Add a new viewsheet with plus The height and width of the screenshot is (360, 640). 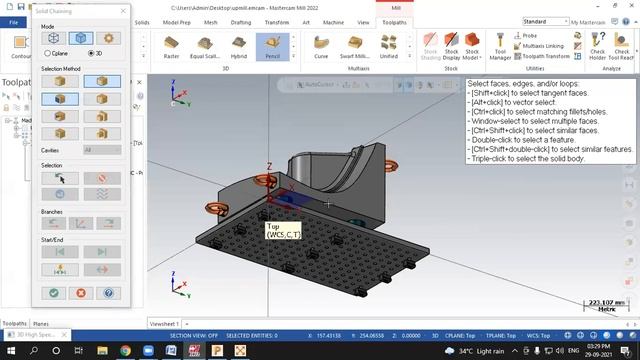[x=187, y=324]
